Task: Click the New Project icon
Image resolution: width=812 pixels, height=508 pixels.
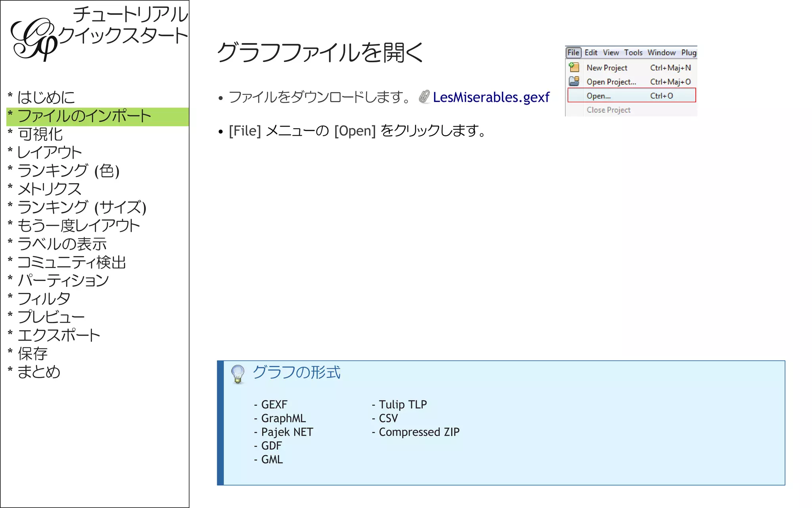Action: 574,67
